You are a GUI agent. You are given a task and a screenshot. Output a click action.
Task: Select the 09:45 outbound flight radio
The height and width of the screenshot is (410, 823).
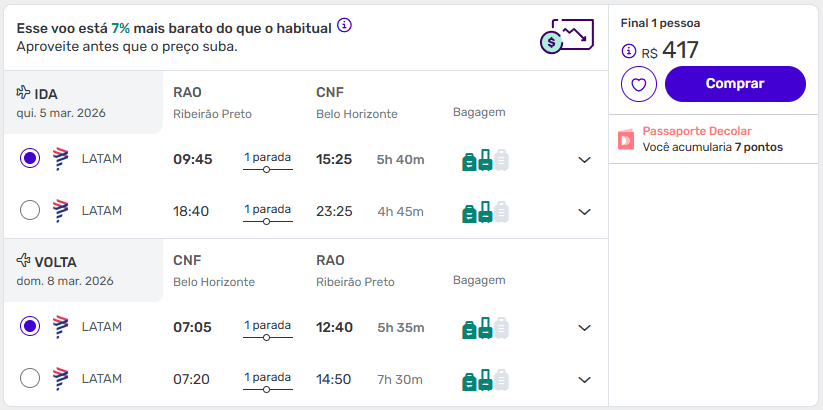click(x=30, y=158)
